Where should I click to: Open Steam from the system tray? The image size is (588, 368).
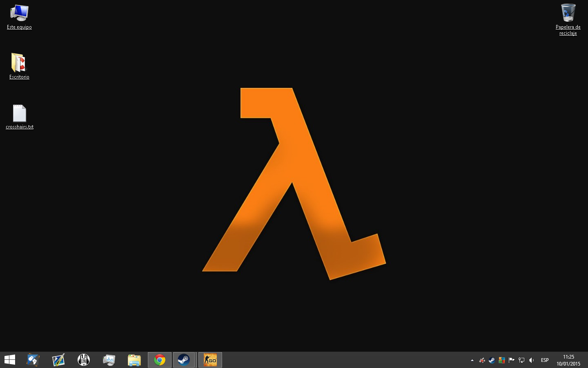pyautogui.click(x=492, y=360)
